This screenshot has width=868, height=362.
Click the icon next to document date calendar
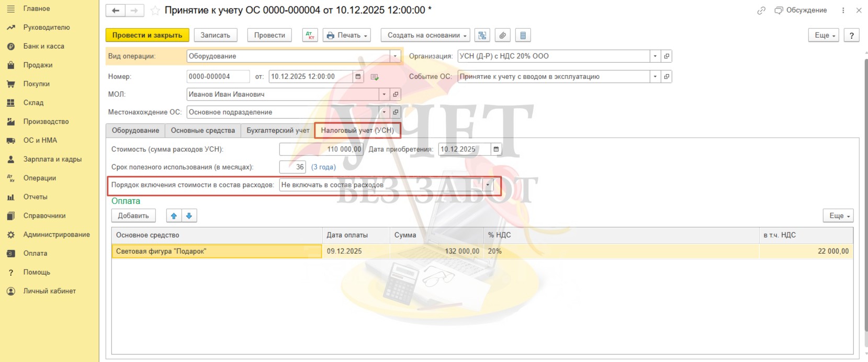[x=375, y=77]
